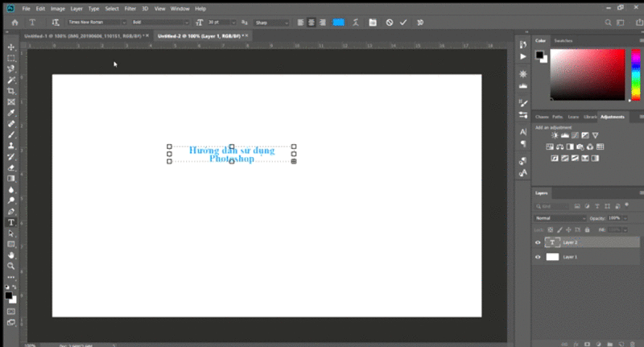Screen dimensions: 644x347
Task: Open the Times New Roman font dropdown
Action: click(97, 23)
